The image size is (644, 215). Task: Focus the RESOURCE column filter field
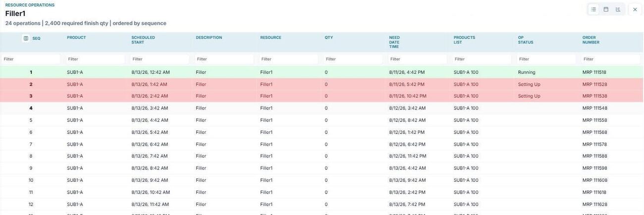(288, 59)
